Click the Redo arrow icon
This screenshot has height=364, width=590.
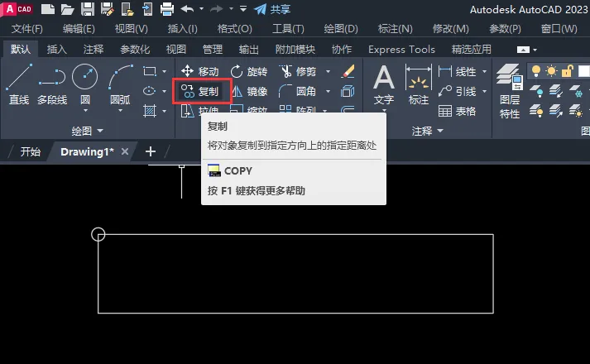[217, 8]
